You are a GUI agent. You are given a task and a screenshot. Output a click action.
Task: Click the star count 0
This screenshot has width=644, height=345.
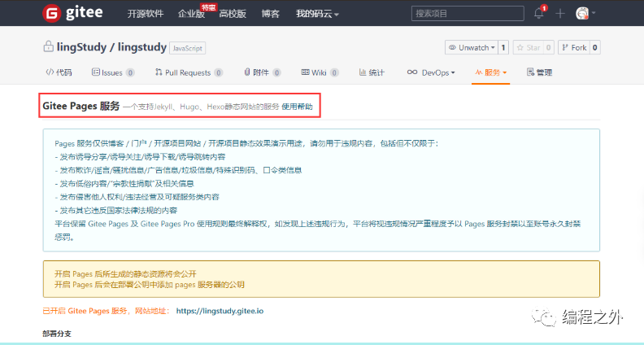click(549, 48)
